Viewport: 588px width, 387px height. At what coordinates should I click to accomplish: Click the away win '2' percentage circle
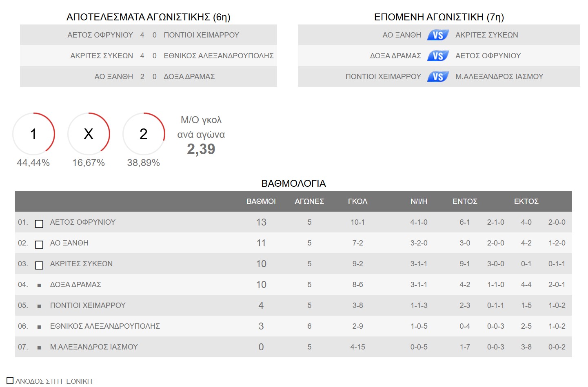click(144, 134)
